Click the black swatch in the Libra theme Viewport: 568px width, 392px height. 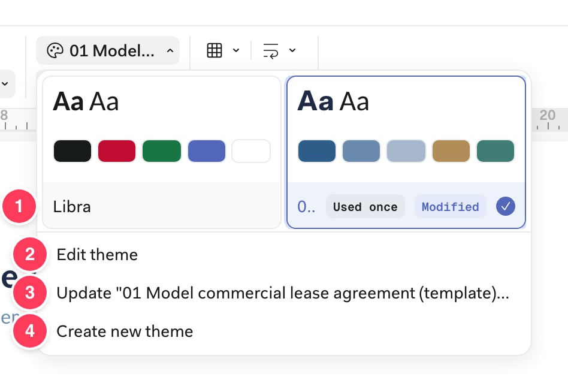[72, 150]
